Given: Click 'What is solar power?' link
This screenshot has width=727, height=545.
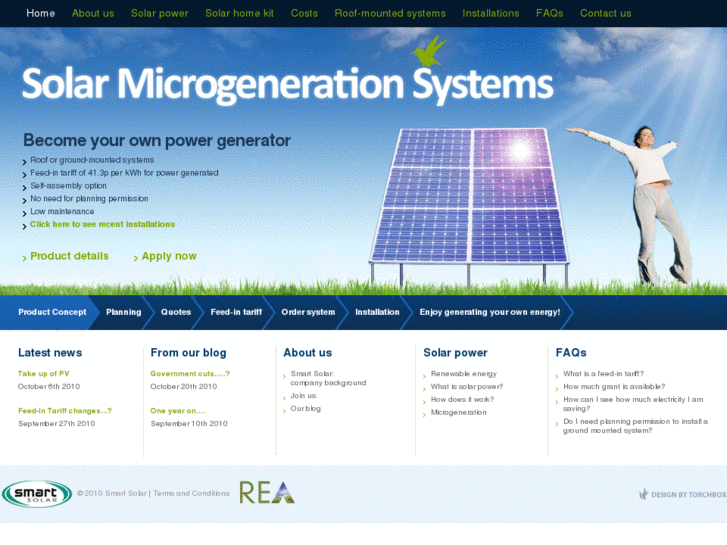Looking at the screenshot, I should 467,386.
